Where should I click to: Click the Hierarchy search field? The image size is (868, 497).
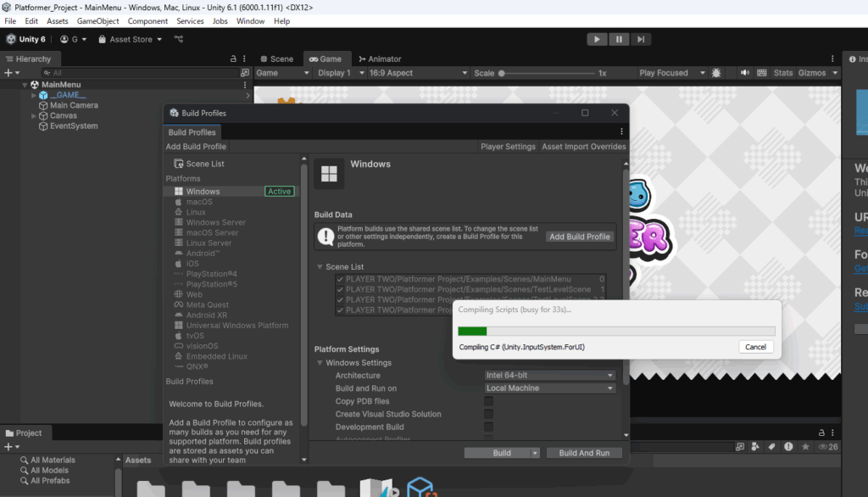pos(140,73)
